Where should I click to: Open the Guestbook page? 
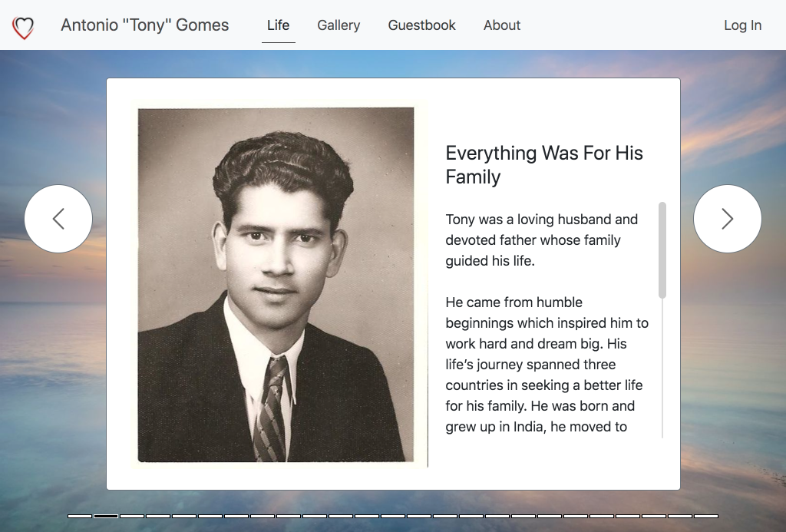pos(421,25)
